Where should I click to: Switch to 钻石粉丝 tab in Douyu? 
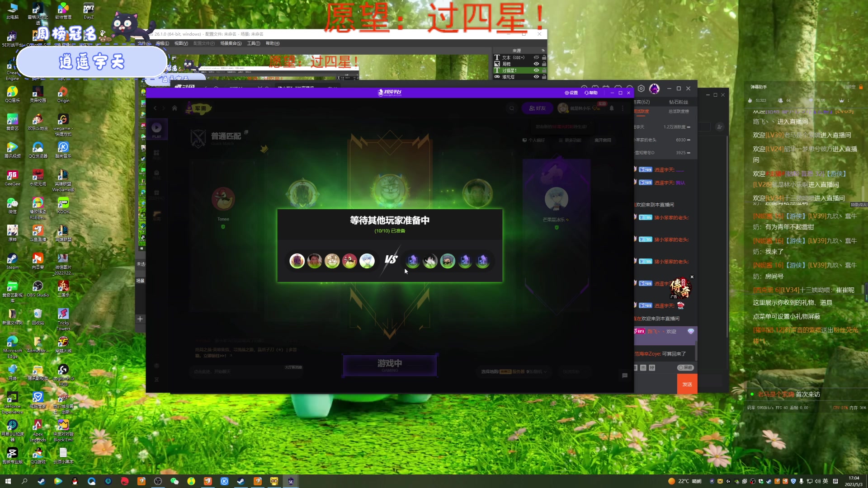[679, 102]
